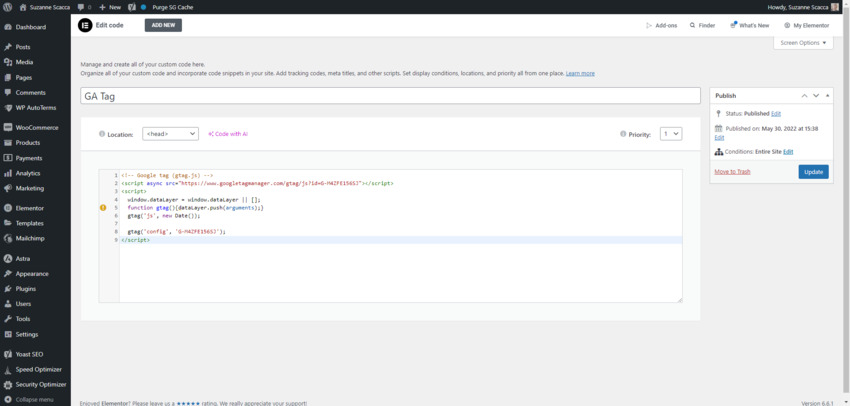Click the ADD NEW button
Image resolution: width=850 pixels, height=406 pixels.
163,25
